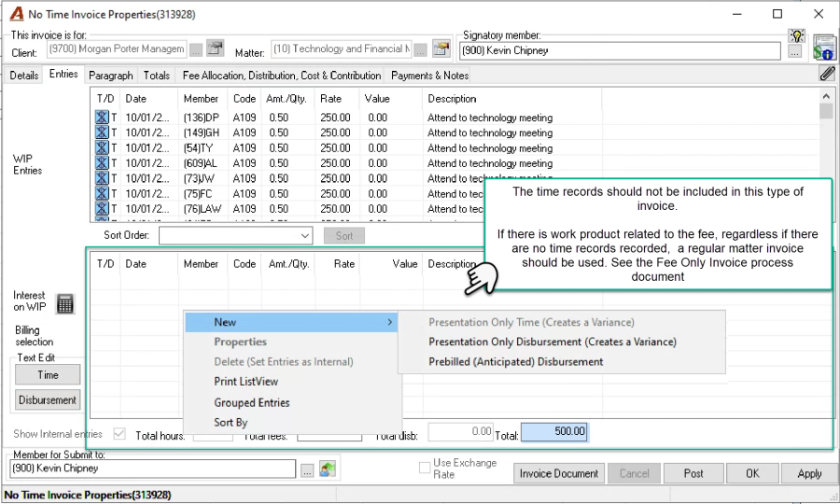840x504 pixels.
Task: Switch to the Details tab
Action: point(24,76)
